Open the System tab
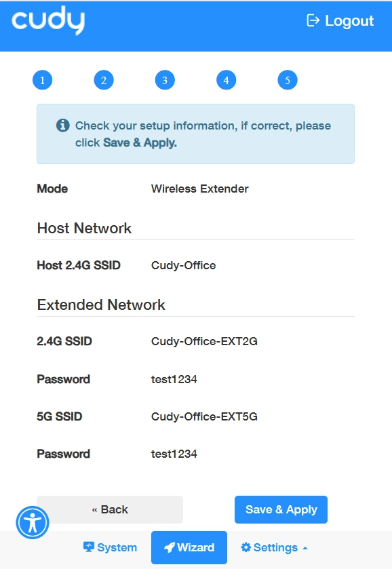Viewport: 392px width, 569px height. [x=110, y=547]
